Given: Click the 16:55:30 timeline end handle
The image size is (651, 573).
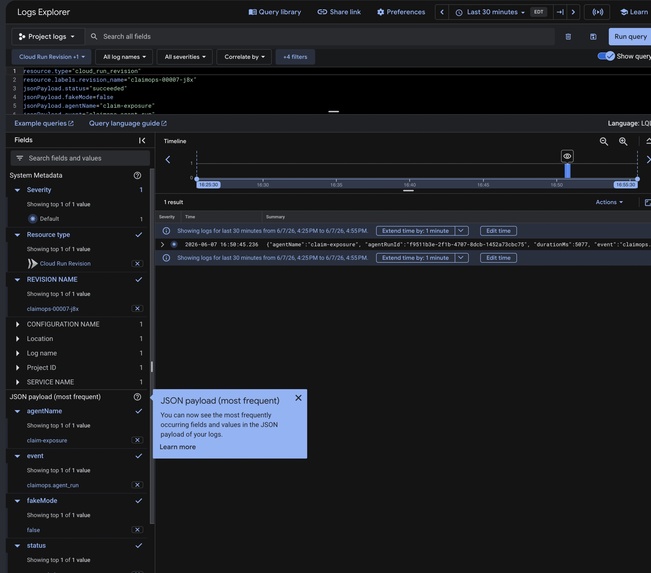Looking at the screenshot, I should click(x=625, y=185).
